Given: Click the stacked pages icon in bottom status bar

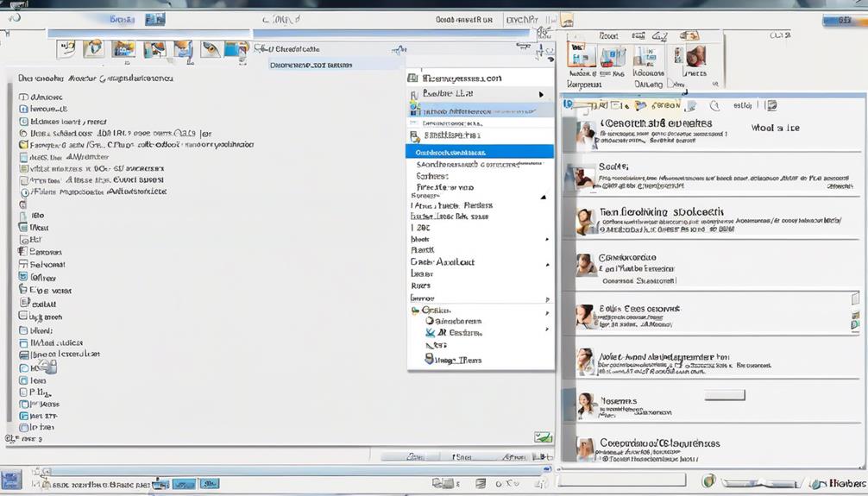Looking at the screenshot, I should [x=481, y=484].
